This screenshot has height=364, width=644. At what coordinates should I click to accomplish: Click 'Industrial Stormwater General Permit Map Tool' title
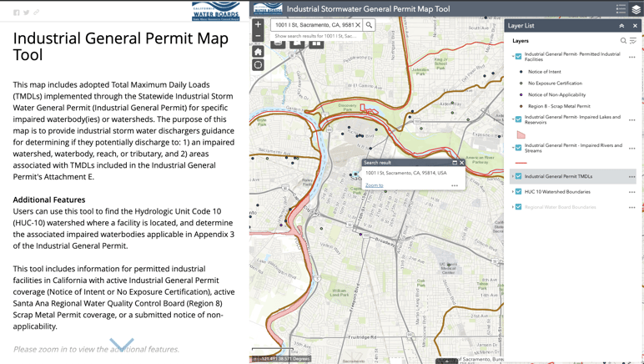[368, 9]
